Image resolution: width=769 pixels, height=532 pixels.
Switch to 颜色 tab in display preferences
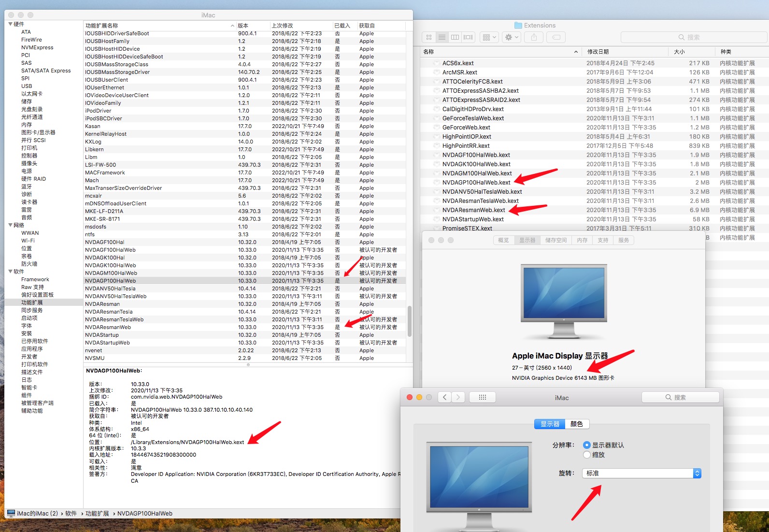[x=577, y=424]
